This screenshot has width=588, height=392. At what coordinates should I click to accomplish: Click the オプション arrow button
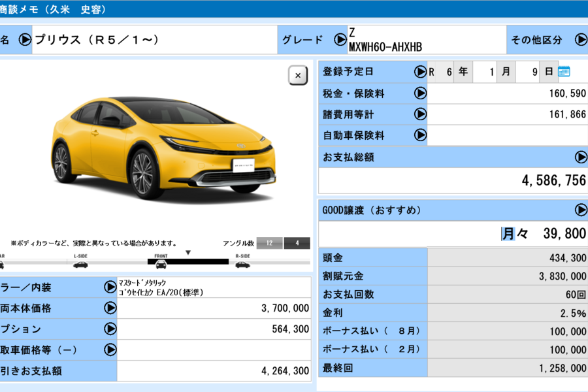pyautogui.click(x=110, y=329)
